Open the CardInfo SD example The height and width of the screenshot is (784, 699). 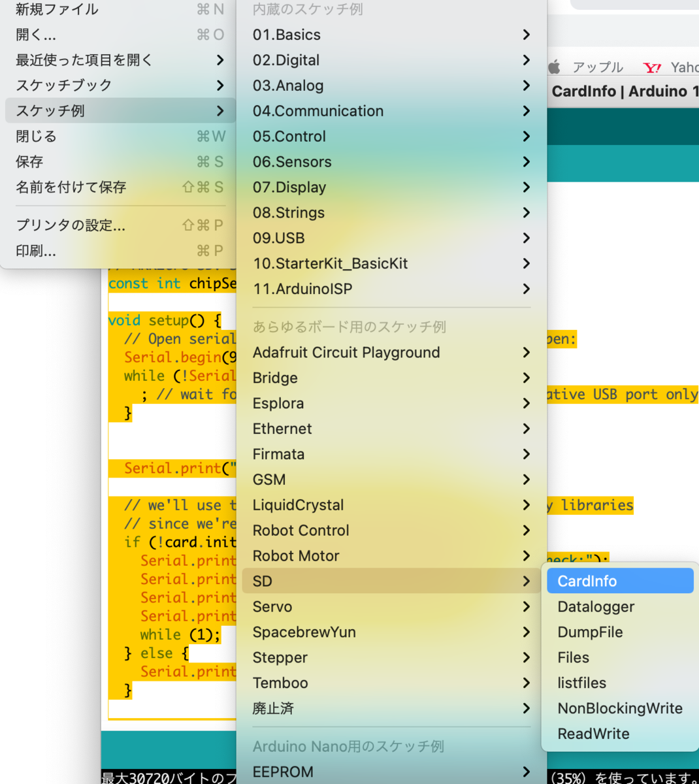tap(620, 581)
